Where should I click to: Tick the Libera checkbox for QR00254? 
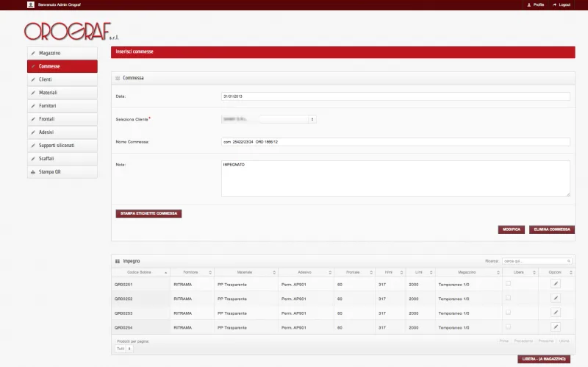pyautogui.click(x=508, y=327)
